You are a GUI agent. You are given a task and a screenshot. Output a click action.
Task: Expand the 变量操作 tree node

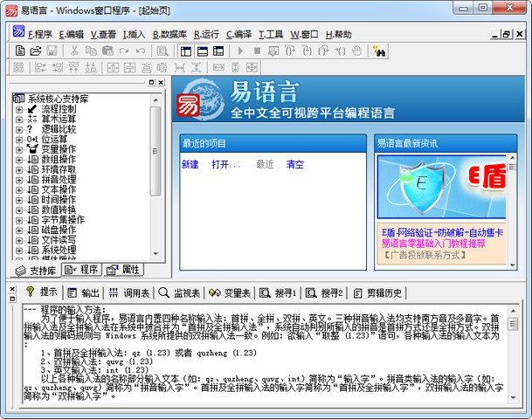(x=19, y=150)
